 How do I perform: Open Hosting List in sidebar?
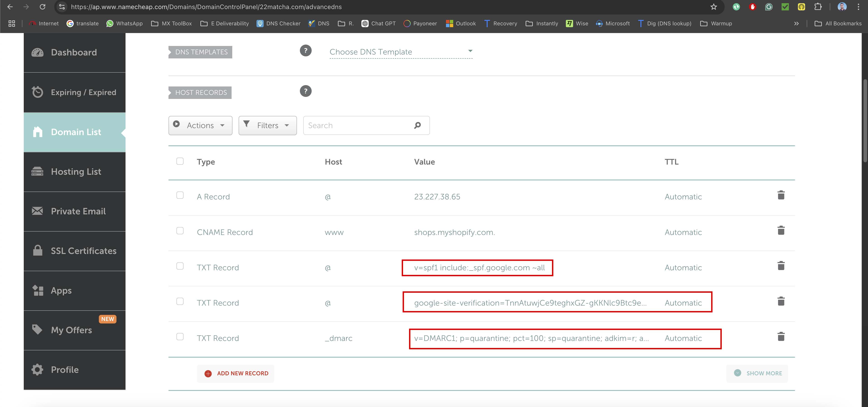click(x=74, y=172)
